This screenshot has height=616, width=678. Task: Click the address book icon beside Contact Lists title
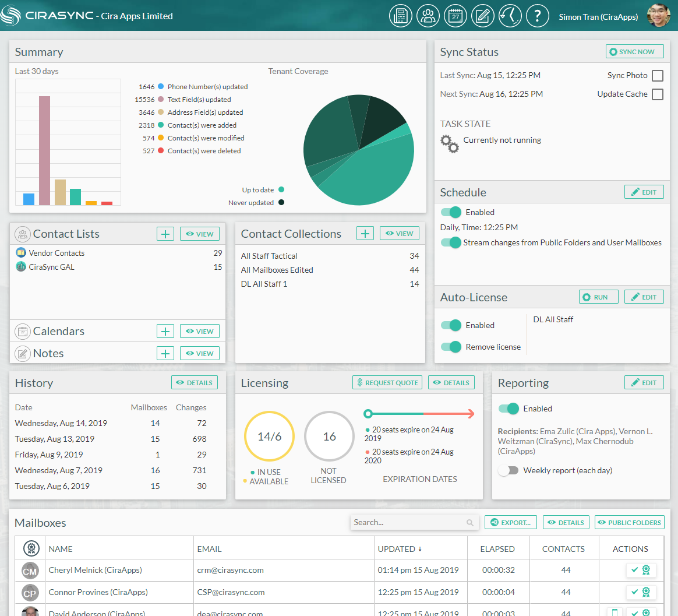coord(22,233)
